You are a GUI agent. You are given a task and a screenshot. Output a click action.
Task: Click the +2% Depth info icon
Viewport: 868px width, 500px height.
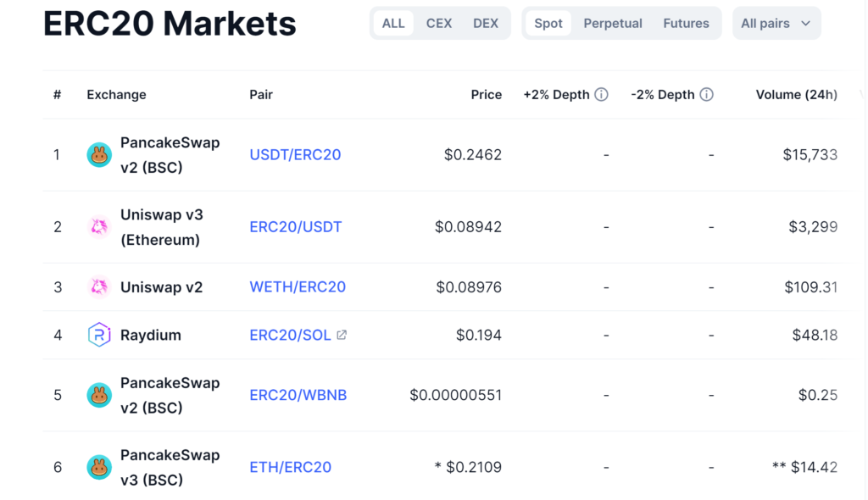point(601,95)
